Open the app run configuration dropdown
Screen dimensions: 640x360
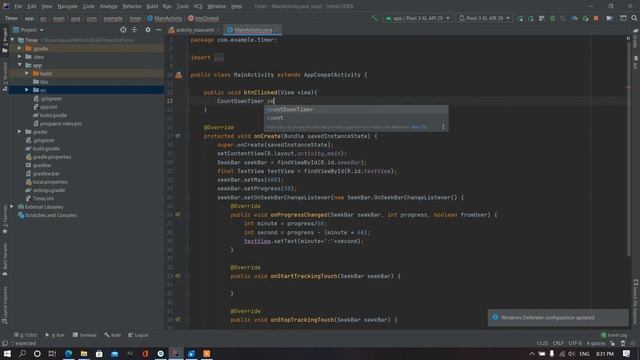(417, 18)
